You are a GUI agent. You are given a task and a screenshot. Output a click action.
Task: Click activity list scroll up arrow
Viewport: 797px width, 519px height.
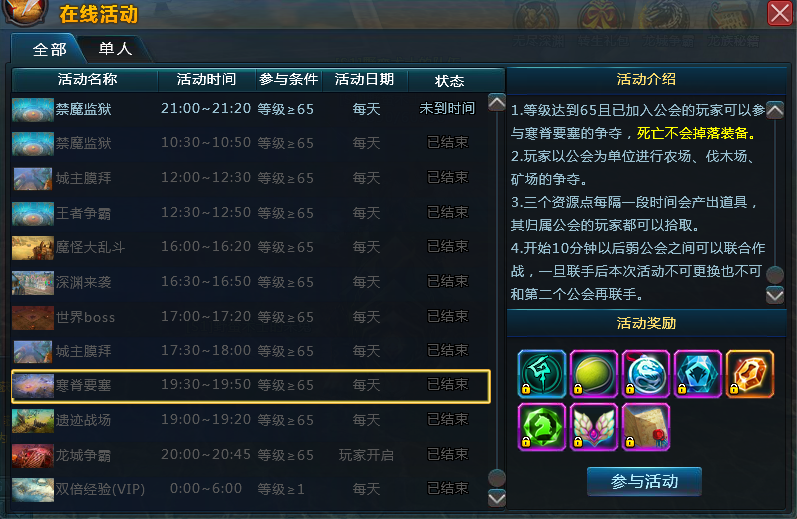coord(497,102)
